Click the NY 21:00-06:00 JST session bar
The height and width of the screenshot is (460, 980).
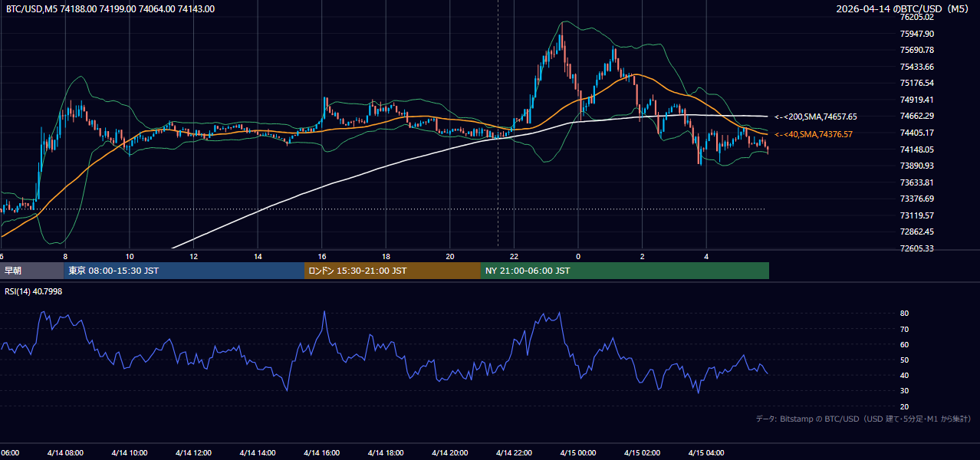[x=625, y=271]
